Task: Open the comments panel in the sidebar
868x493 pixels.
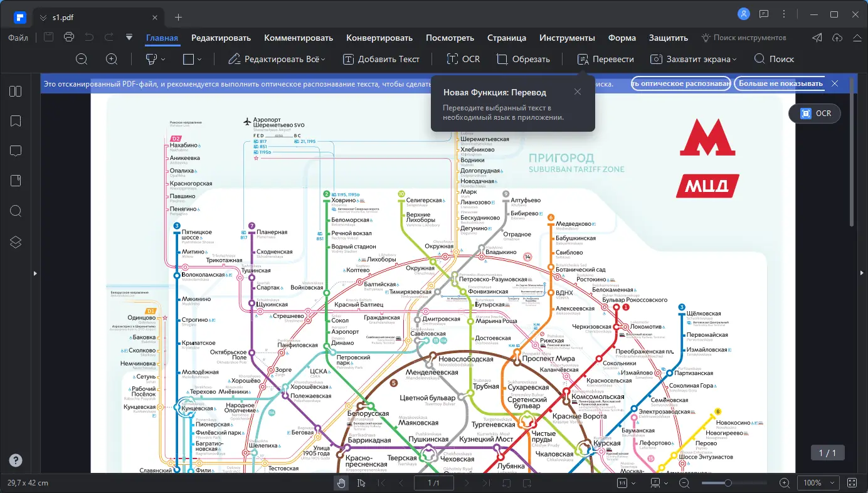Action: click(x=16, y=151)
